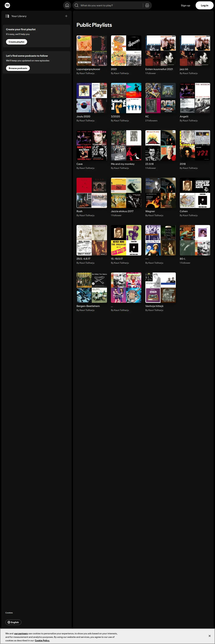Click the '2 Followers' text under KC
The height and width of the screenshot is (644, 215).
click(x=151, y=121)
